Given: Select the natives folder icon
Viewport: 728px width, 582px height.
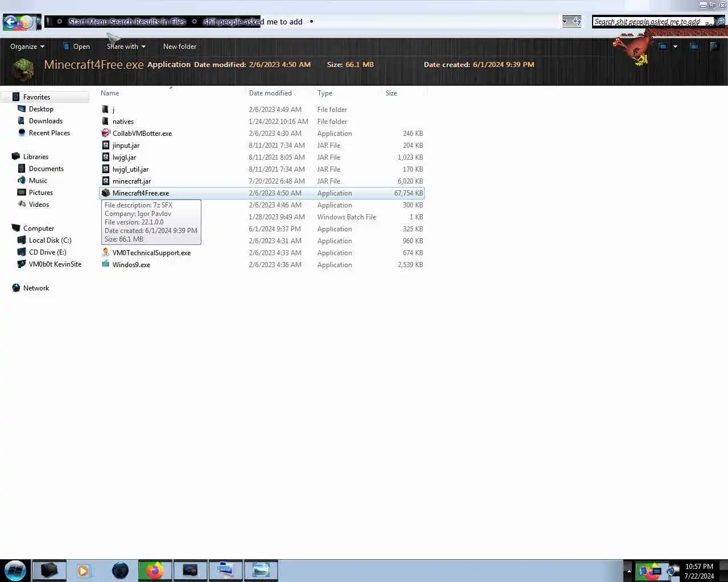Looking at the screenshot, I should (x=105, y=122).
